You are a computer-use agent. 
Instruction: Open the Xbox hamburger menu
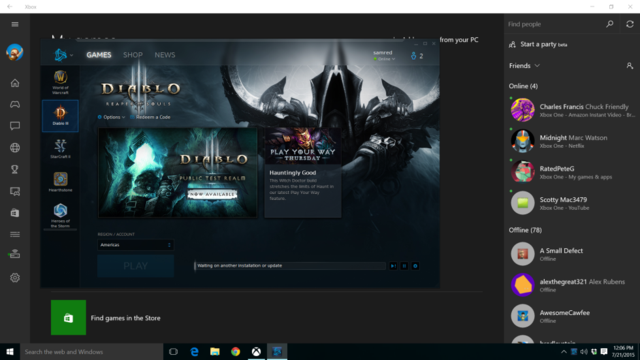(15, 24)
